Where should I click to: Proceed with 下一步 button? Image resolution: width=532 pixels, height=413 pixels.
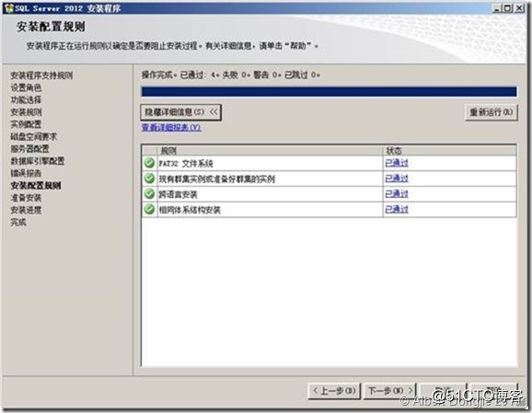390,391
